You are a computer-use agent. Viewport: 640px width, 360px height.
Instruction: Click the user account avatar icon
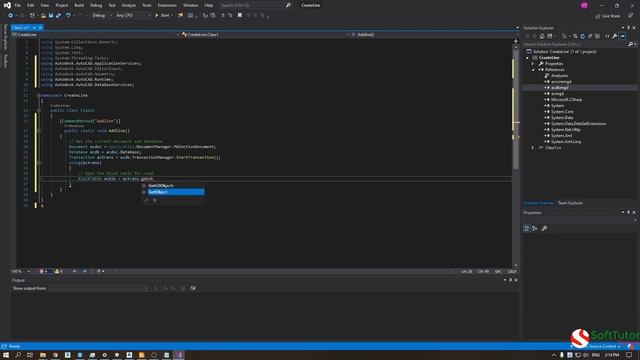click(584, 5)
